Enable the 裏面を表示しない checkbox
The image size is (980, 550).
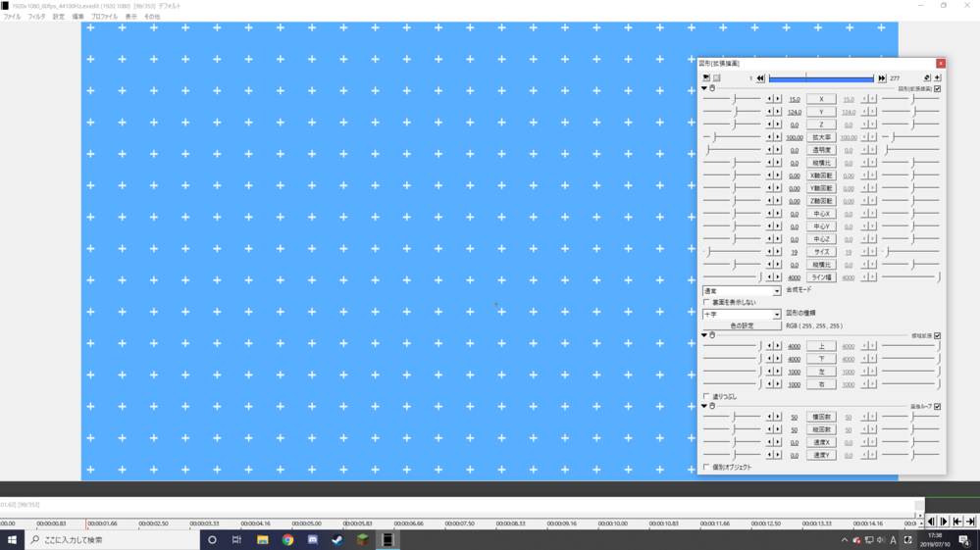[706, 303]
